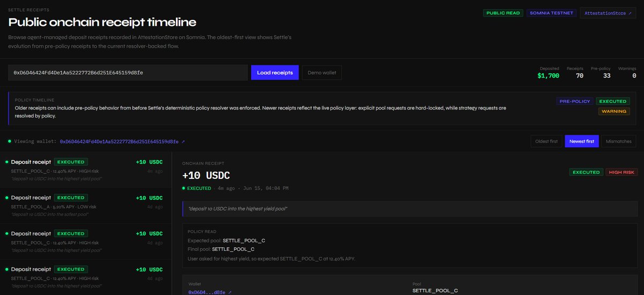Image resolution: width=644 pixels, height=295 pixels.
Task: Click the Warnings count 0
Action: point(627,73)
